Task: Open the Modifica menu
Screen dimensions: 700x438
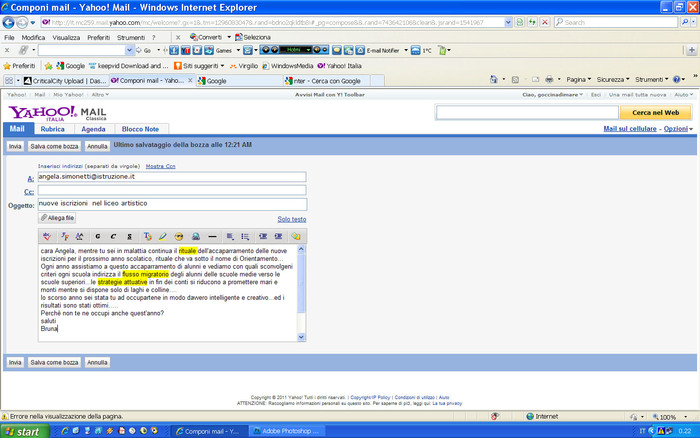Action: tap(33, 38)
